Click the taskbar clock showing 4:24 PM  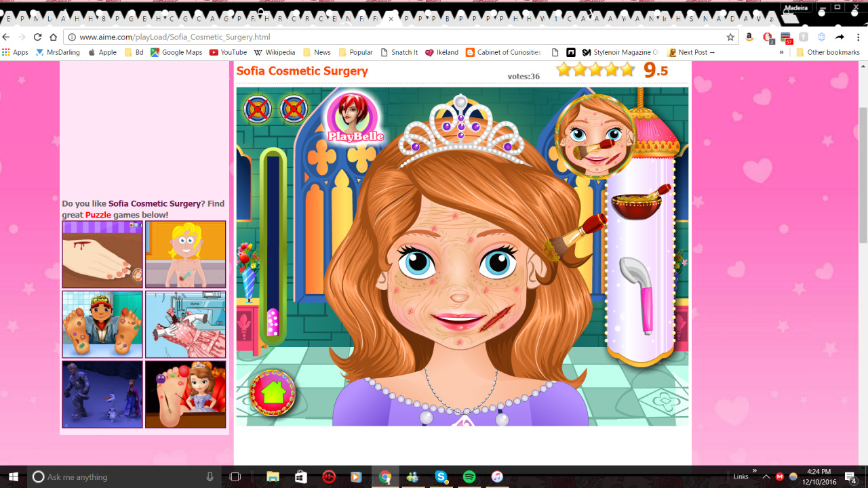(x=818, y=476)
